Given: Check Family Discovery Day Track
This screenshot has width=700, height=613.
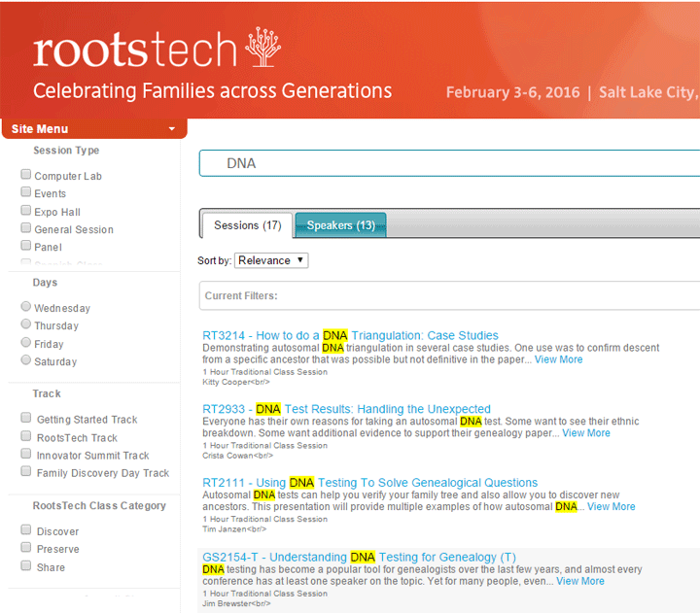Looking at the screenshot, I should coord(26,471).
